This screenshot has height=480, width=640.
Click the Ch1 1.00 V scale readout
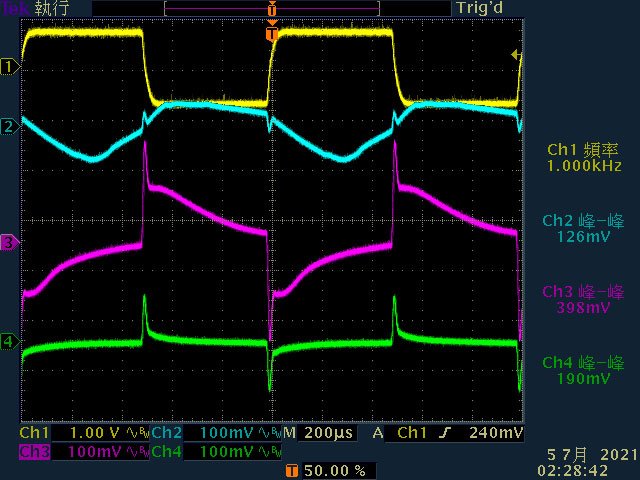(x=95, y=433)
